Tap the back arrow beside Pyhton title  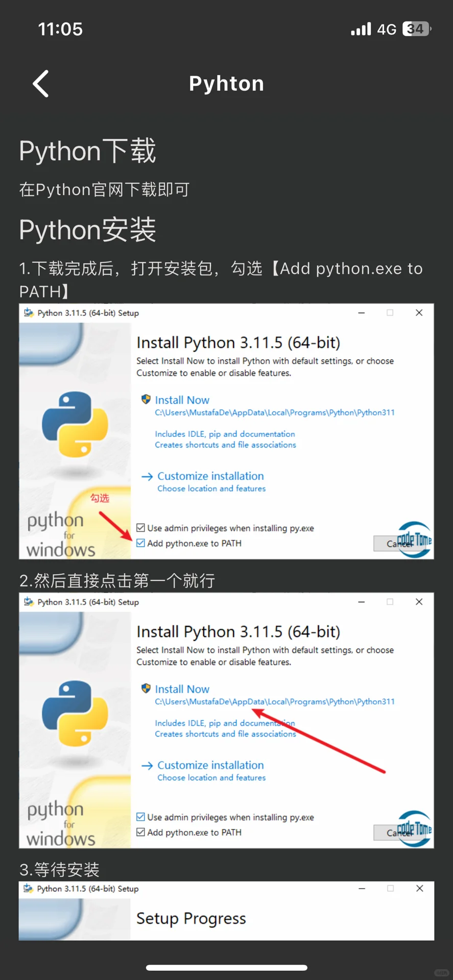click(41, 84)
